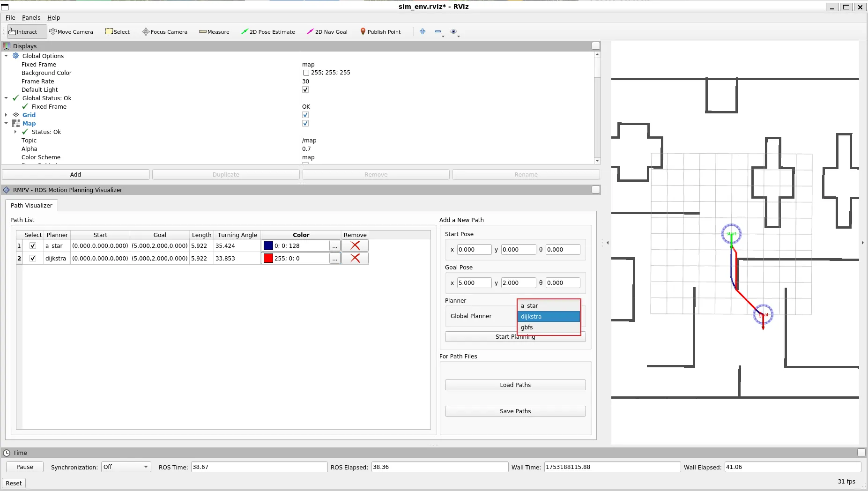The width and height of the screenshot is (868, 491).
Task: Pick the Measure tool
Action: tap(214, 32)
